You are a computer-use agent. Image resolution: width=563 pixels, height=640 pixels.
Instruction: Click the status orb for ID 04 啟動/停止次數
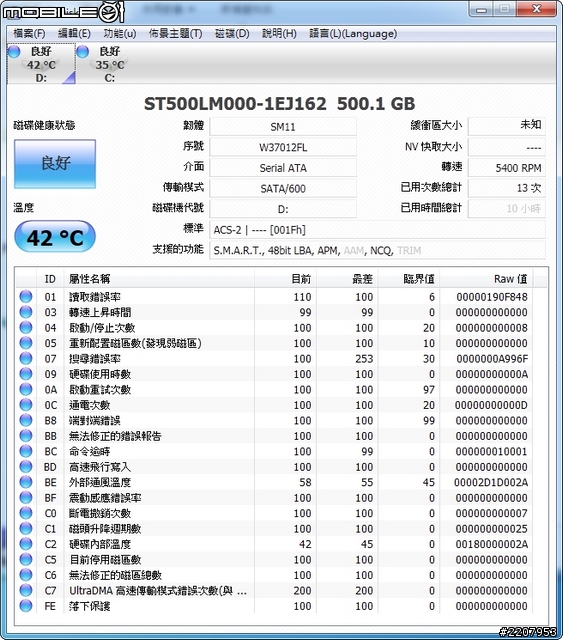pos(26,327)
